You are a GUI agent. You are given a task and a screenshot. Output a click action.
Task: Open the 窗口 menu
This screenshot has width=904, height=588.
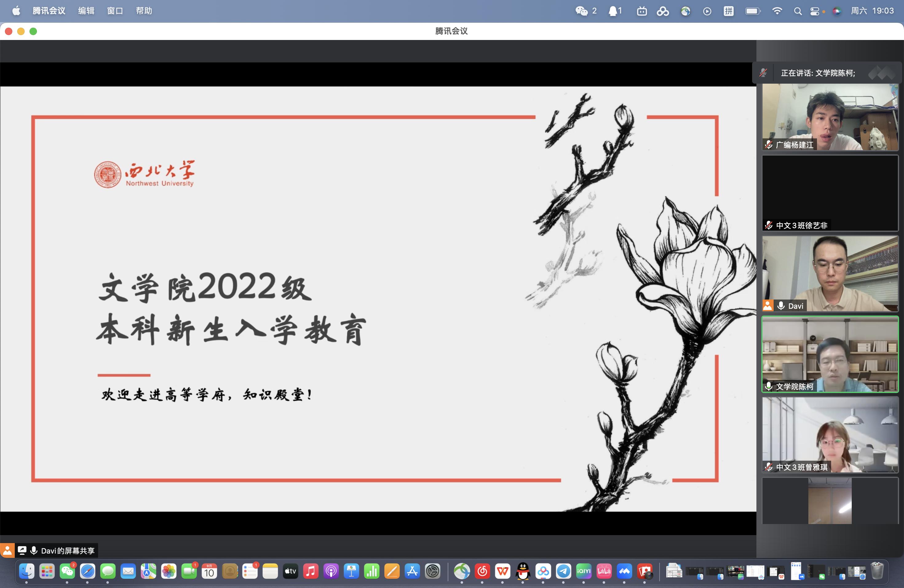115,11
